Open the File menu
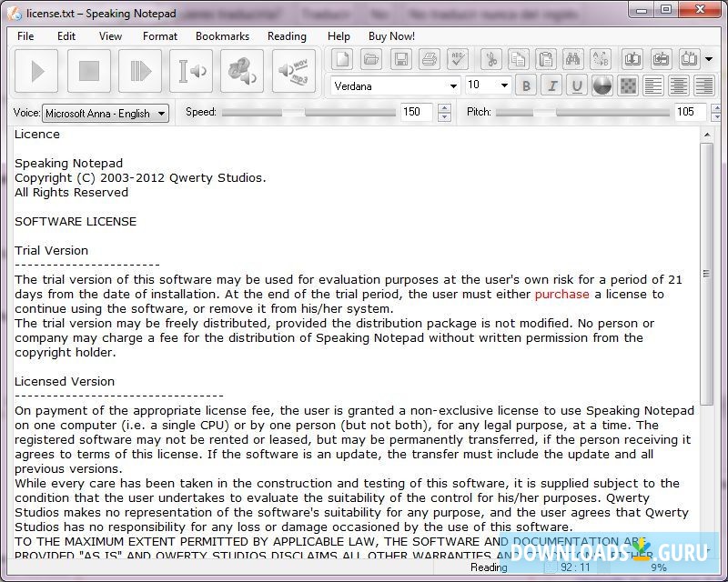Viewport: 728px width, 582px height. point(25,36)
